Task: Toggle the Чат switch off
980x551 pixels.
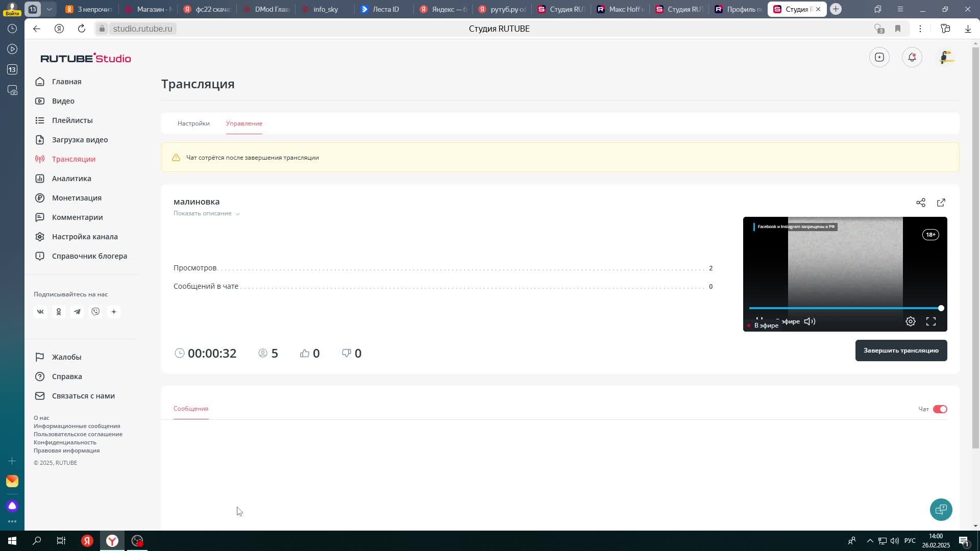Action: 940,409
